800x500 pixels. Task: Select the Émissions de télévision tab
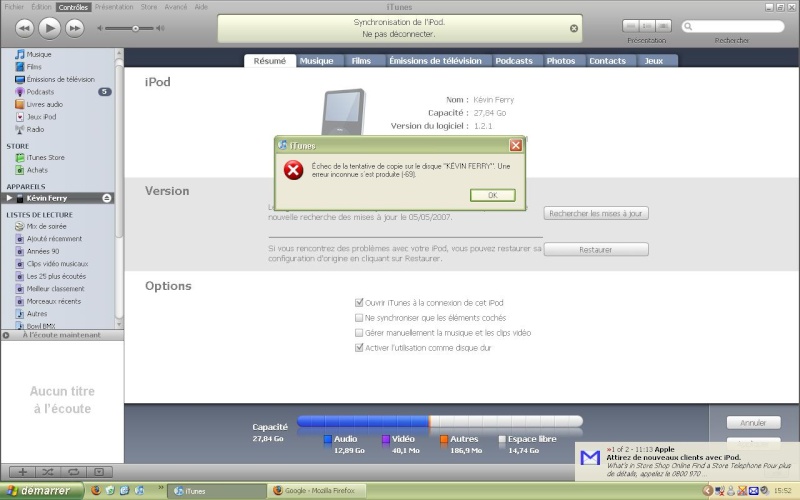pyautogui.click(x=435, y=61)
